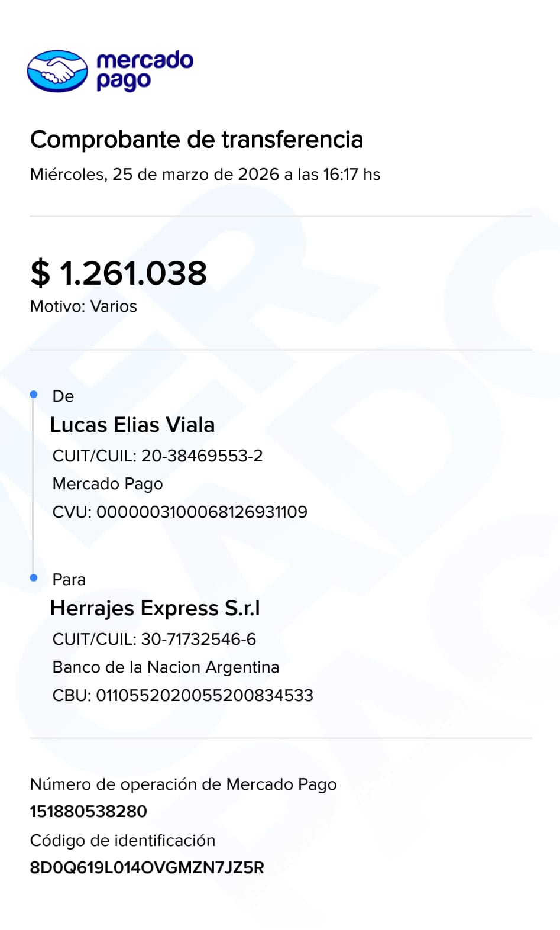
Task: Select the $ 1.261.038 transfer amount
Action: click(x=118, y=273)
